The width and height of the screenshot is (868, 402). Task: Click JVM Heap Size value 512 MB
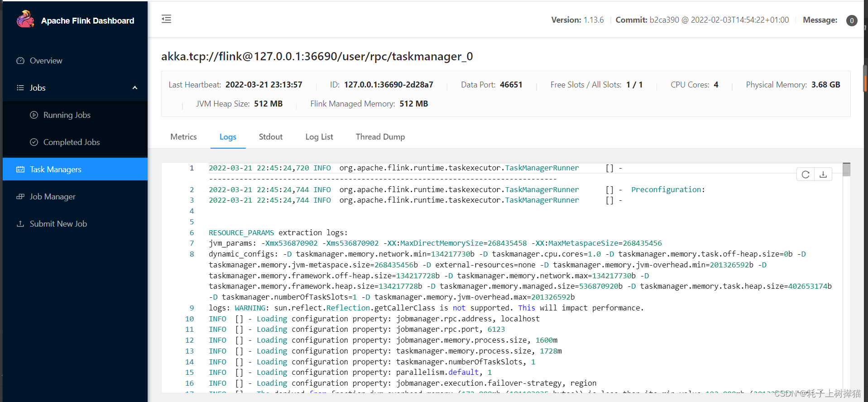pos(268,104)
